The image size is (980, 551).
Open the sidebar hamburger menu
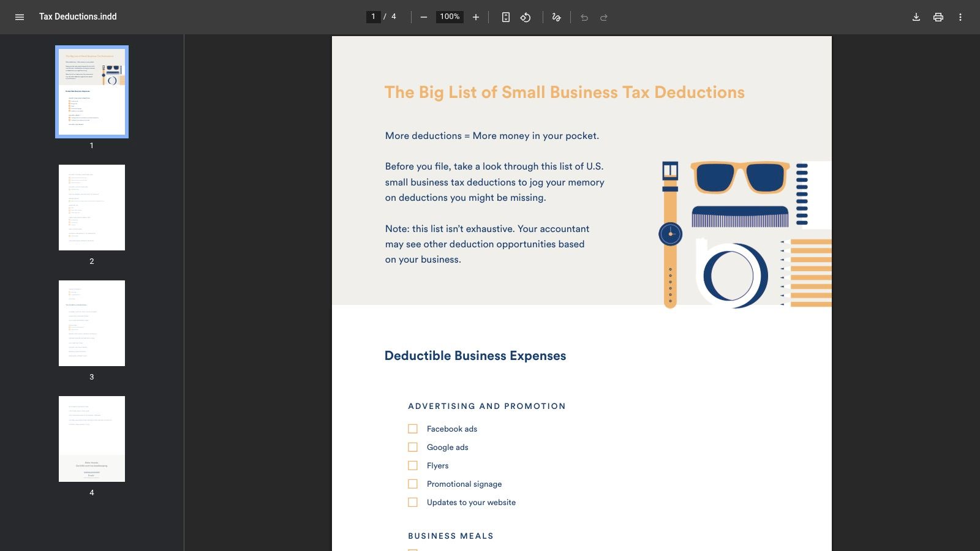click(x=20, y=17)
